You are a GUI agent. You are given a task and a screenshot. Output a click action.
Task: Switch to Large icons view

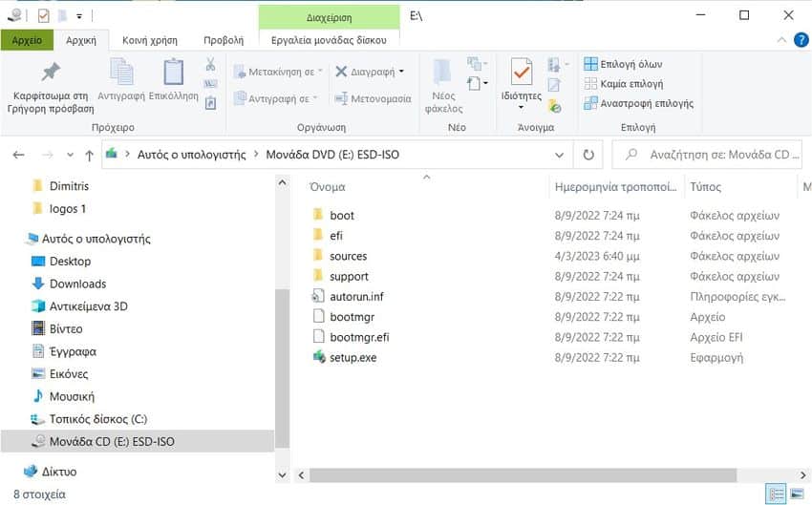point(798,494)
